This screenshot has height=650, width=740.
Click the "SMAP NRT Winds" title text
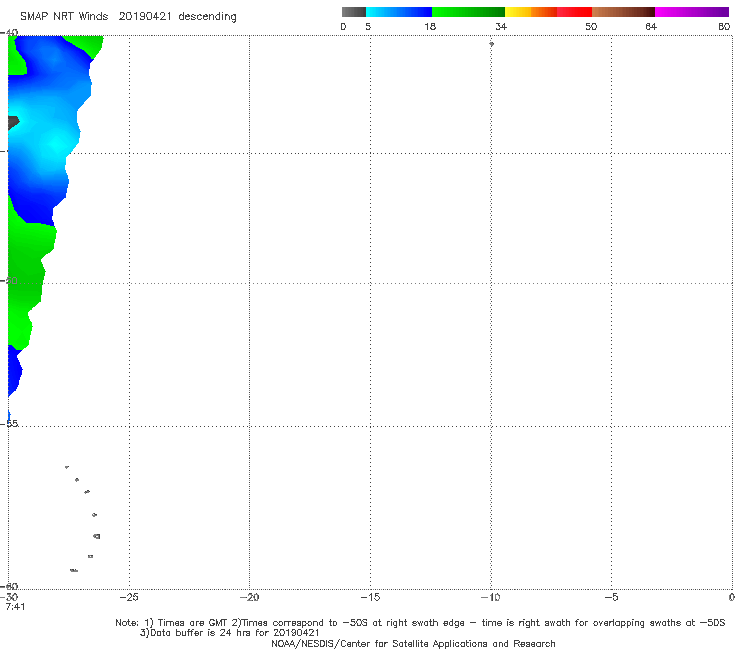click(64, 16)
